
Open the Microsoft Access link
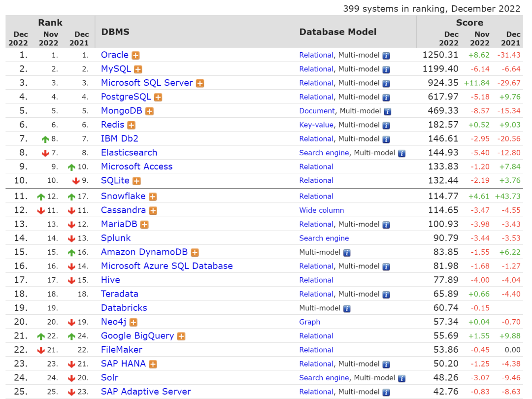coord(137,166)
